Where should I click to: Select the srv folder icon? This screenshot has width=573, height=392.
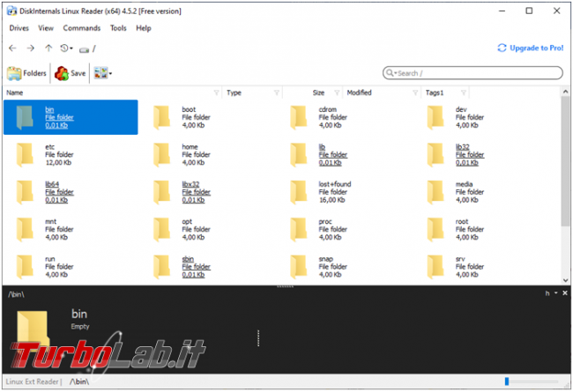(435, 267)
